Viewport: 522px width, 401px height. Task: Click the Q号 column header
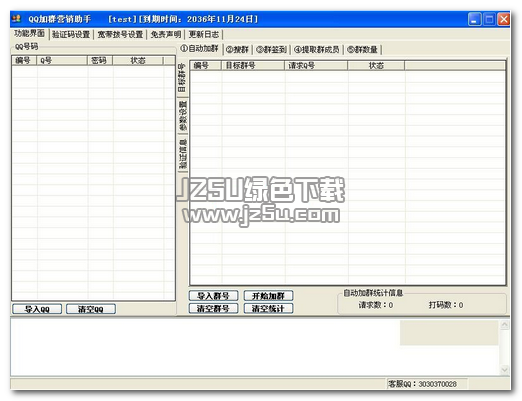tap(62, 60)
